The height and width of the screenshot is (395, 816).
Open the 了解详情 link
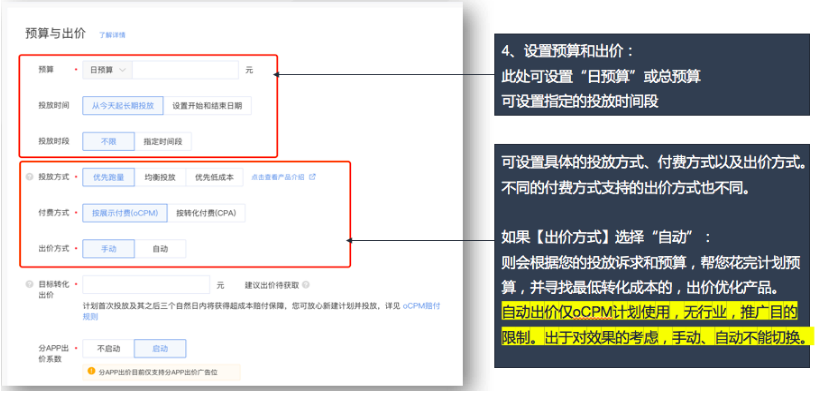click(x=112, y=35)
